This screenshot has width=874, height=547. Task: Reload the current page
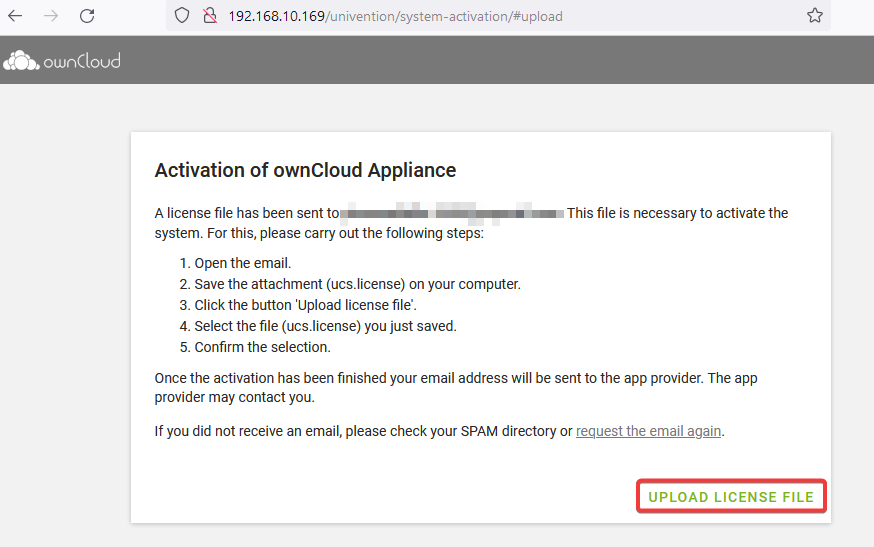[87, 16]
